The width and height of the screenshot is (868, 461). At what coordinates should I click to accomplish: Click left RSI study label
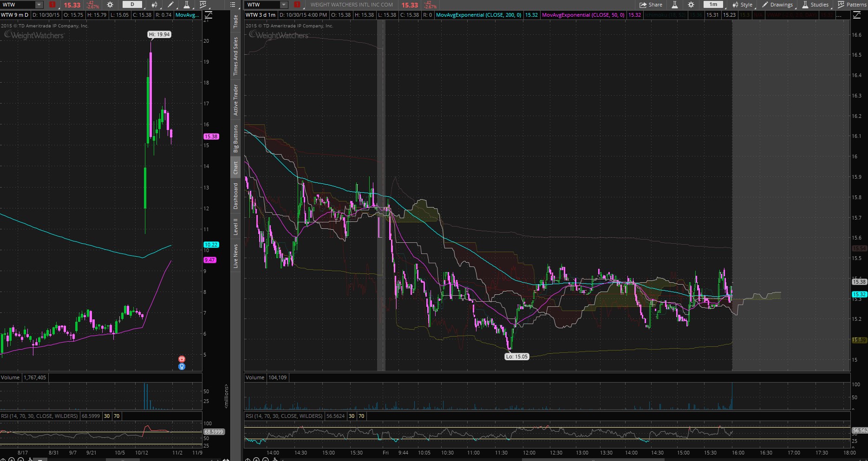tap(39, 416)
